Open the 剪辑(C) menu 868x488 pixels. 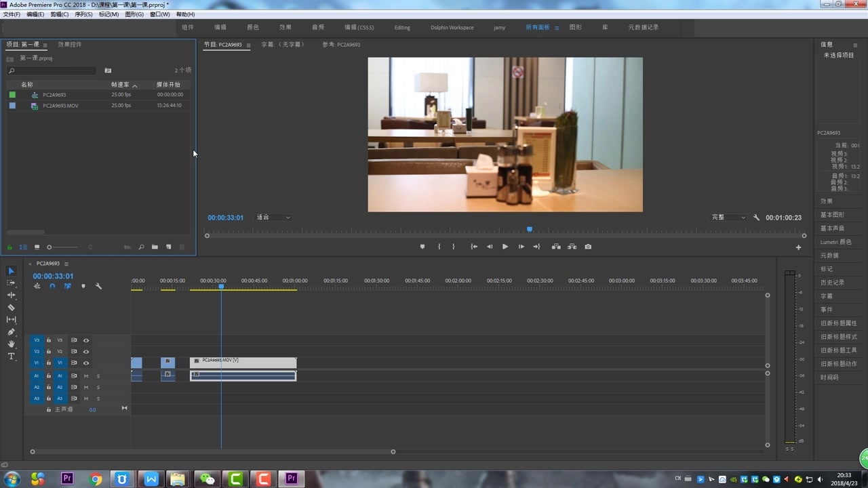pos(60,14)
